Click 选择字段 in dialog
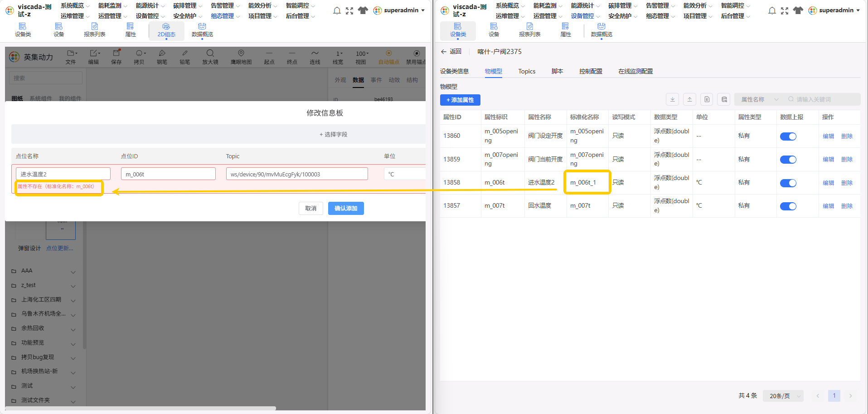This screenshot has width=868, height=414. pos(333,134)
